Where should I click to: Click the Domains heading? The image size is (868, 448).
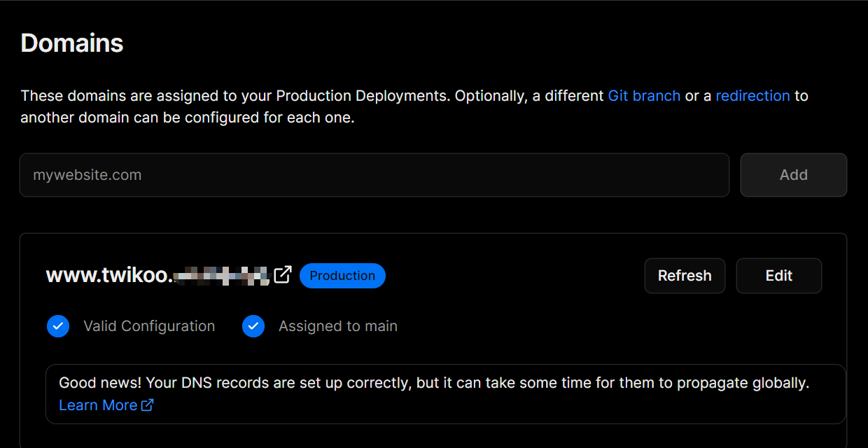(x=72, y=43)
